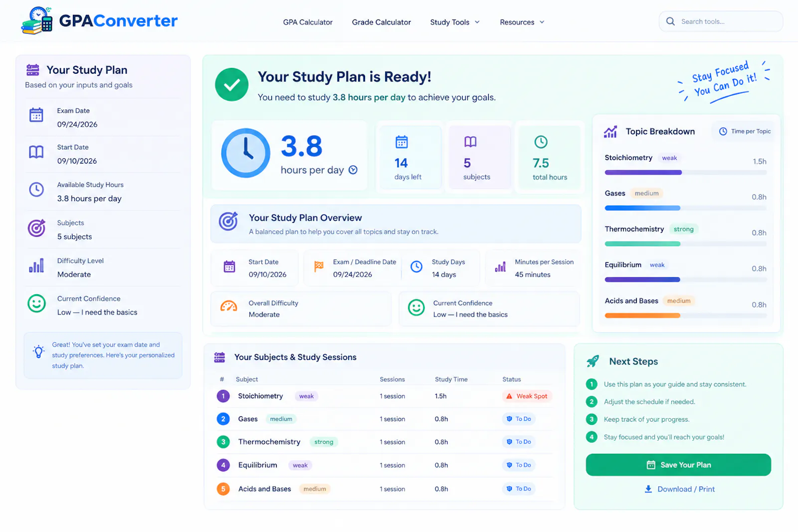
Task: Open the Study Tools dropdown menu
Action: click(455, 22)
